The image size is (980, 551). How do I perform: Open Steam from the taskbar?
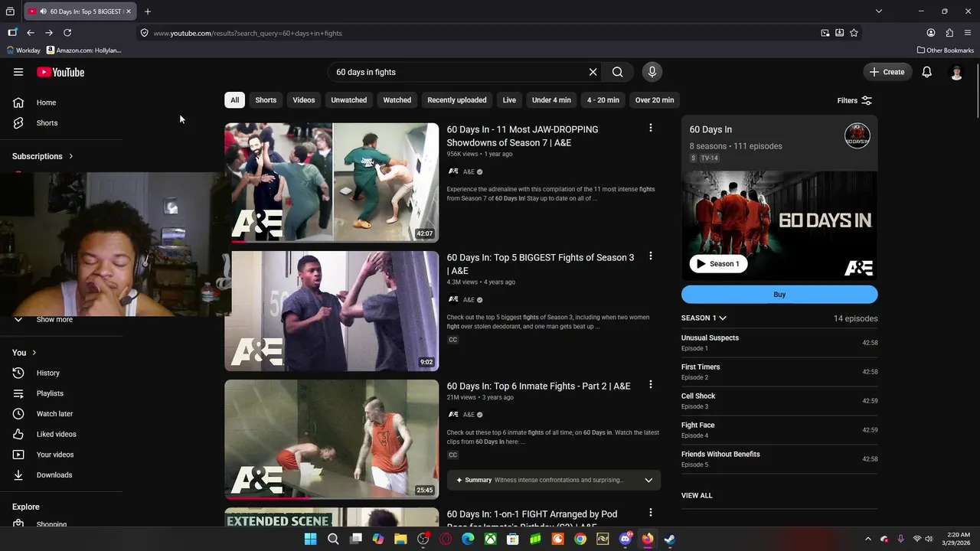pyautogui.click(x=670, y=539)
